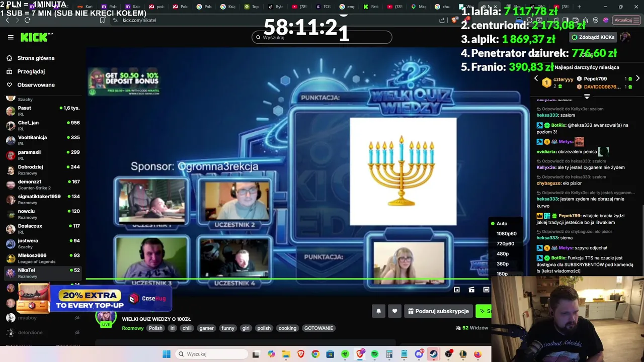Image resolution: width=644 pixels, height=362 pixels.
Task: Expand the leaderboard handle below donors
Action: [587, 96]
